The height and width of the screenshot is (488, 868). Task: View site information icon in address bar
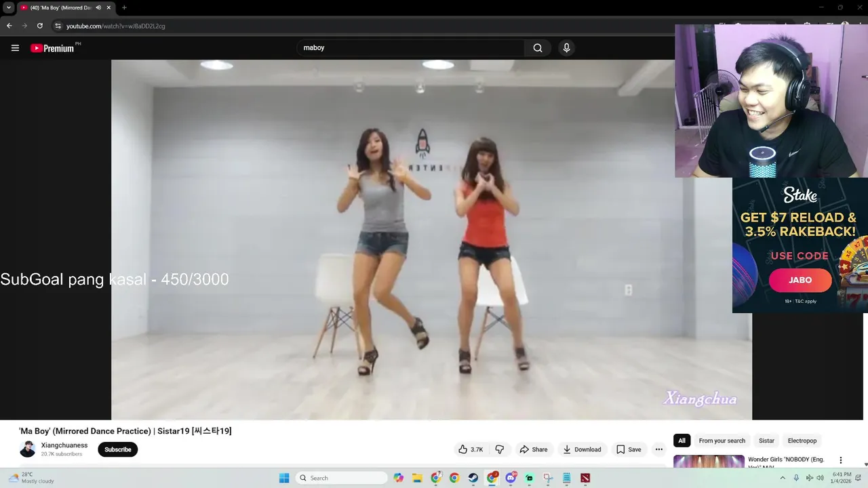pos(58,26)
